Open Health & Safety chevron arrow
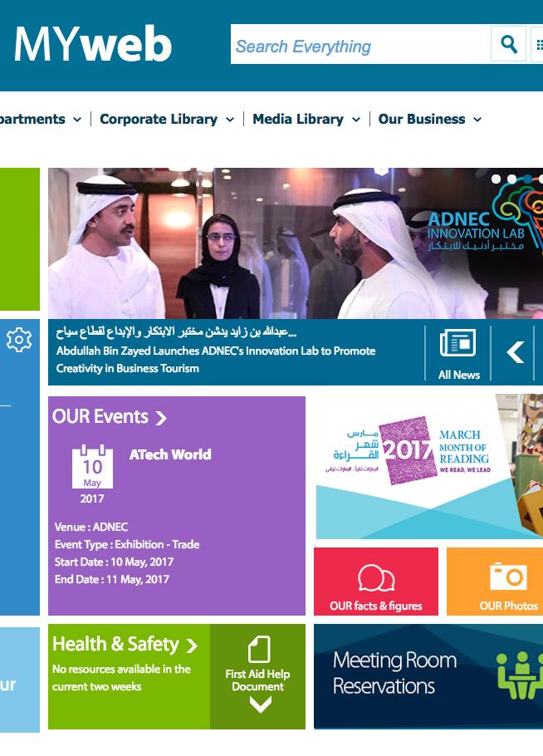 point(192,646)
